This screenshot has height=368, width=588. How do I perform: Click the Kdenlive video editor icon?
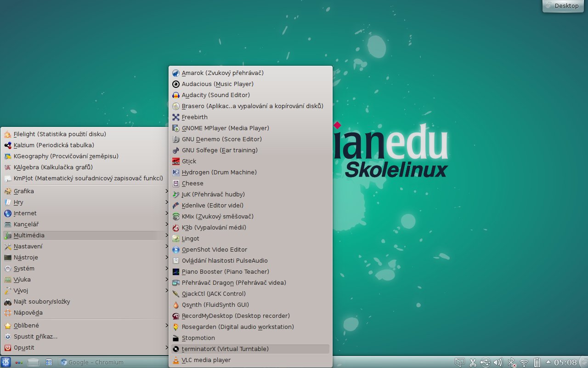[x=175, y=206]
